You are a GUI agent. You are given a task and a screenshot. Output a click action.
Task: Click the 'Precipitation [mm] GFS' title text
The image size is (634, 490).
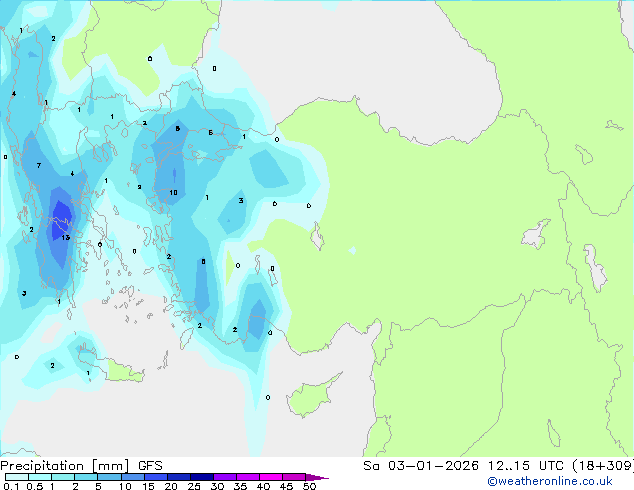click(81, 466)
